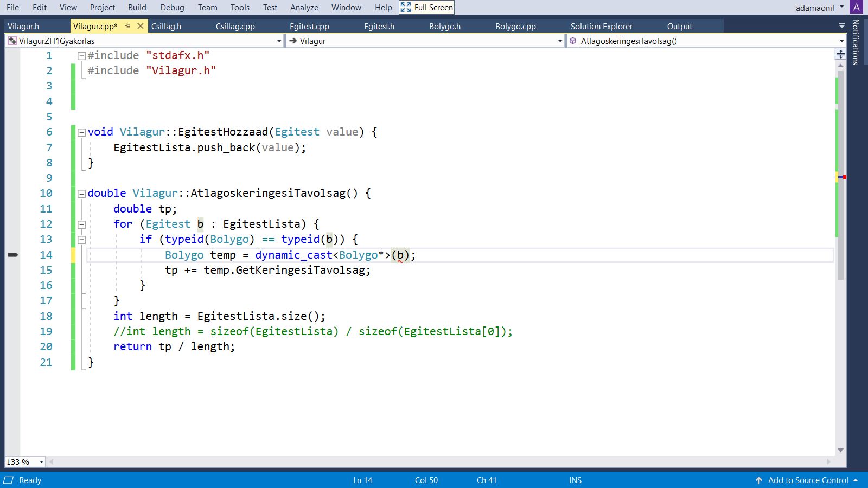Switch to the Bolygo.cpp tab
Image resolution: width=868 pixels, height=488 pixels.
(x=515, y=26)
